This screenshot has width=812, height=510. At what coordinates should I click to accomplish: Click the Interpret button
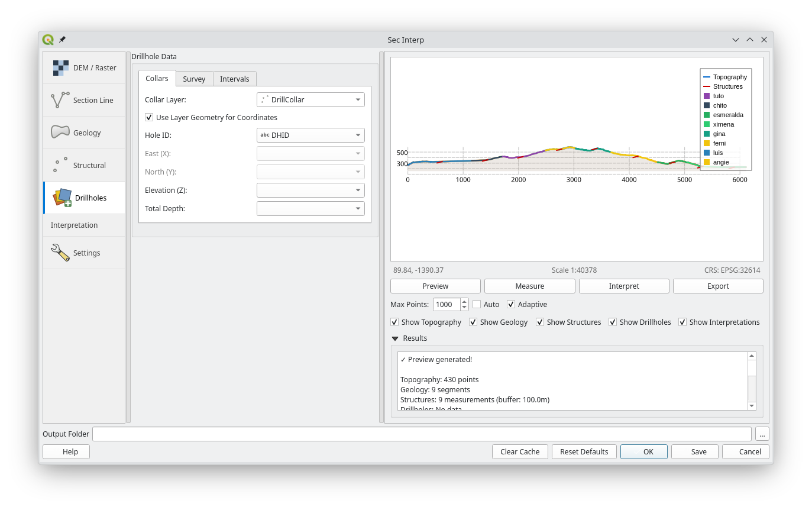click(x=623, y=286)
